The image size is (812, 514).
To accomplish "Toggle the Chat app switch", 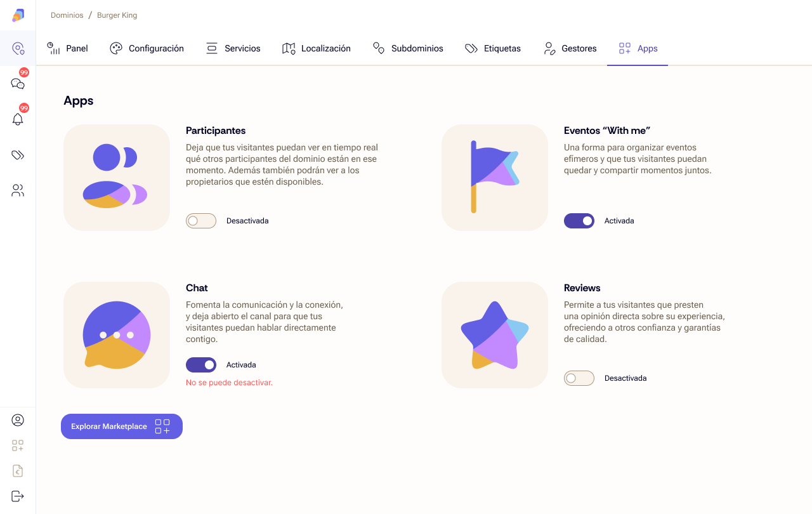I will coord(200,365).
